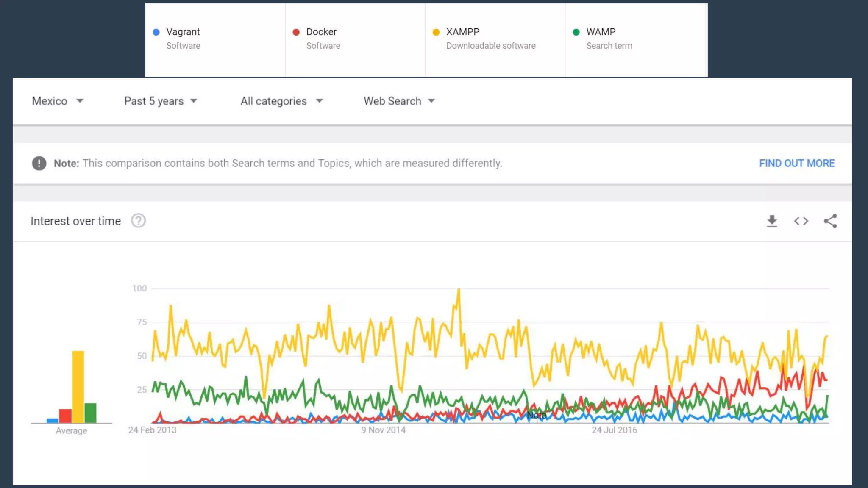Screen dimensions: 868x488
Task: Click the embed code icon
Action: 801,221
